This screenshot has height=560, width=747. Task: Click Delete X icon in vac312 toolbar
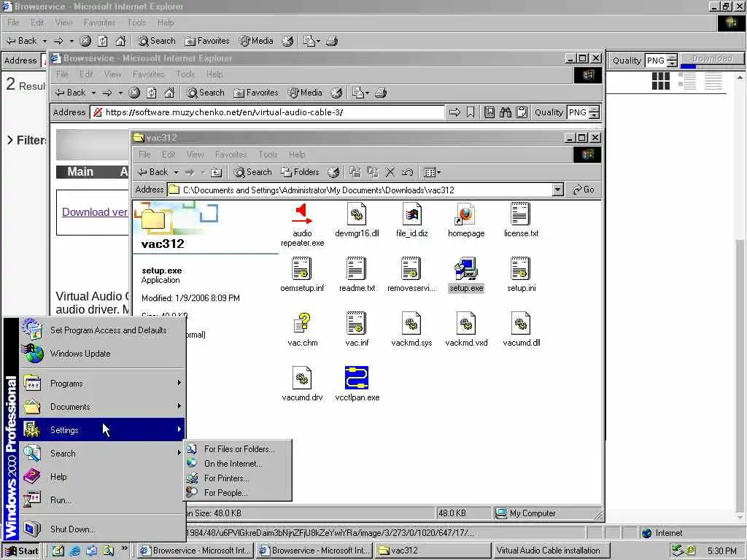click(390, 172)
